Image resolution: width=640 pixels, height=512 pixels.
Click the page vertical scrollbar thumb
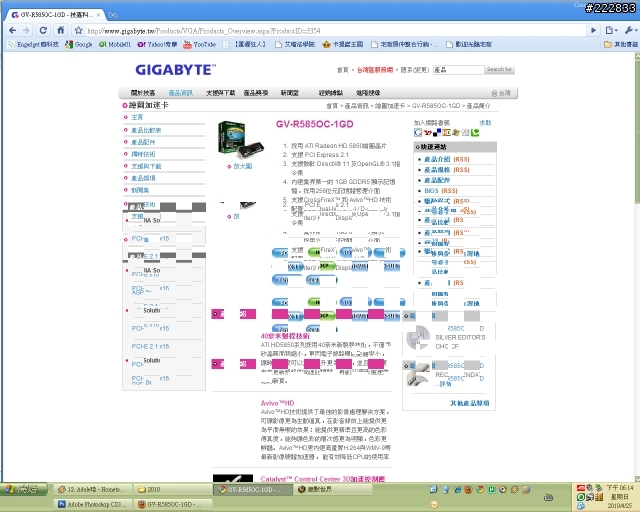pos(637,131)
